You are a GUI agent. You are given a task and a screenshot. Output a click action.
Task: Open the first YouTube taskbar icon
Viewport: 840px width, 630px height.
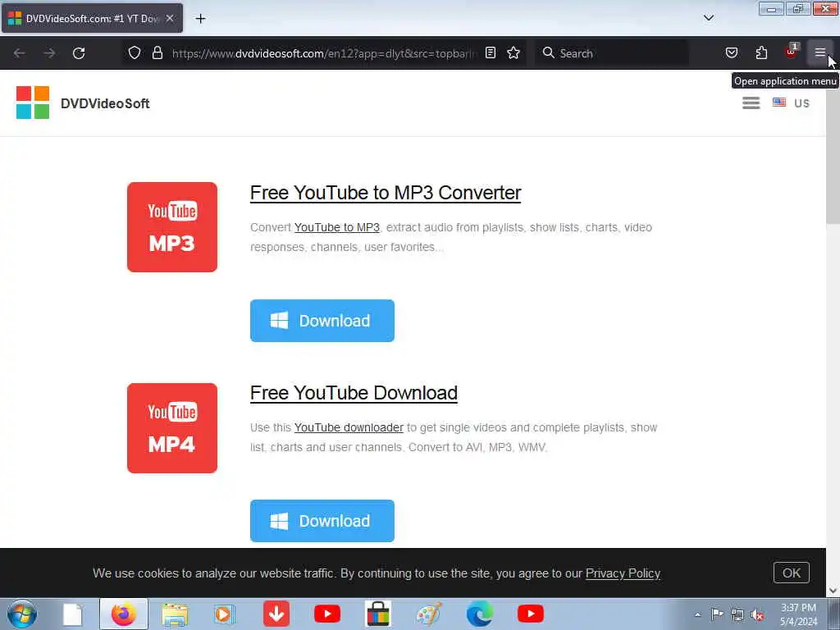(x=326, y=614)
